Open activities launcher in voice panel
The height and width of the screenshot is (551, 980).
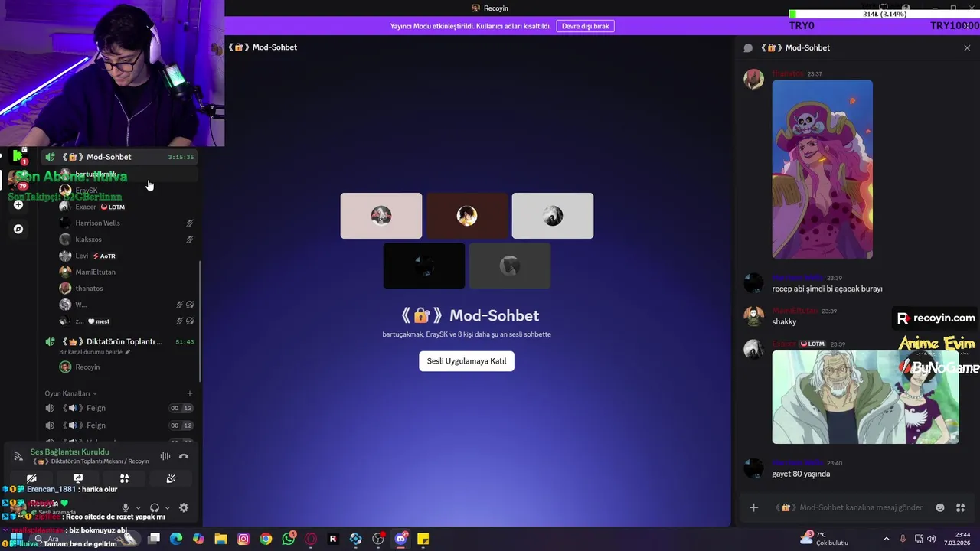124,478
